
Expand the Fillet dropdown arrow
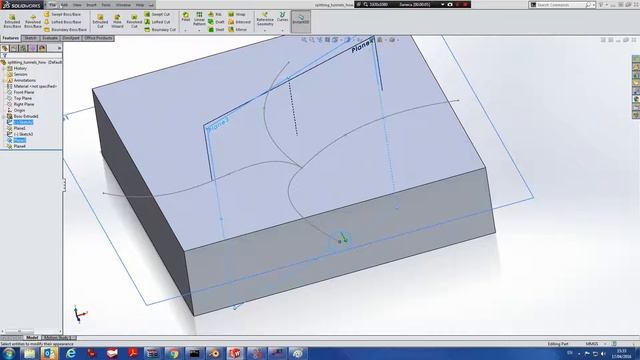pyautogui.click(x=186, y=30)
